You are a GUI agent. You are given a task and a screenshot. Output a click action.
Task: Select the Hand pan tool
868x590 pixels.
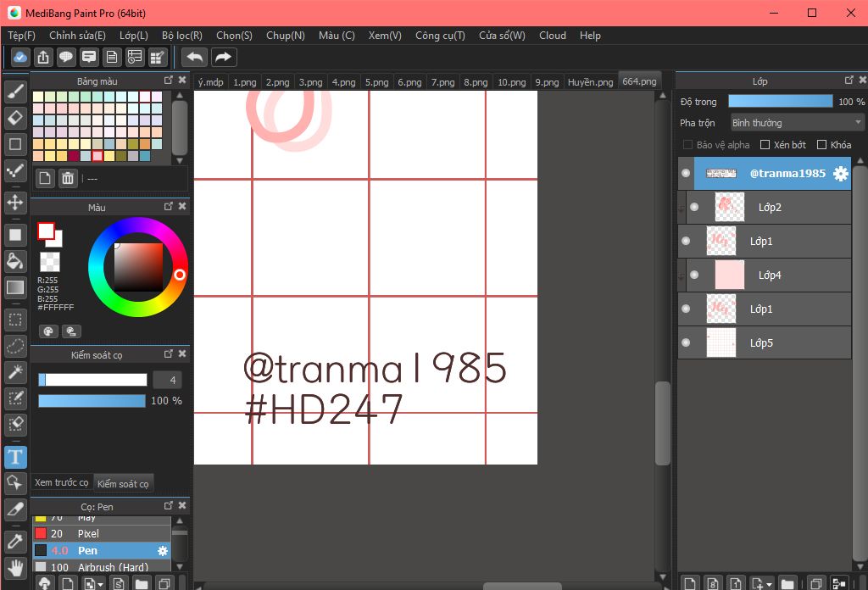(15, 567)
